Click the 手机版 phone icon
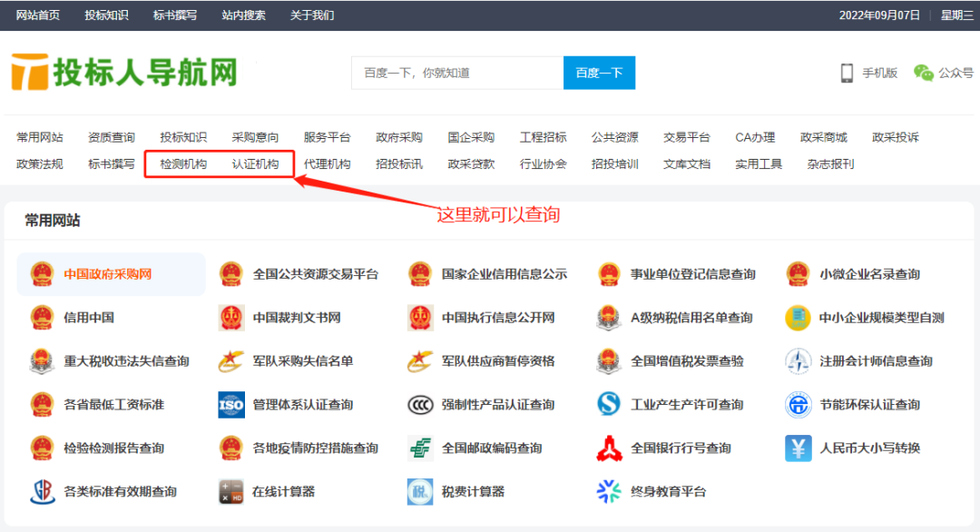 click(848, 72)
